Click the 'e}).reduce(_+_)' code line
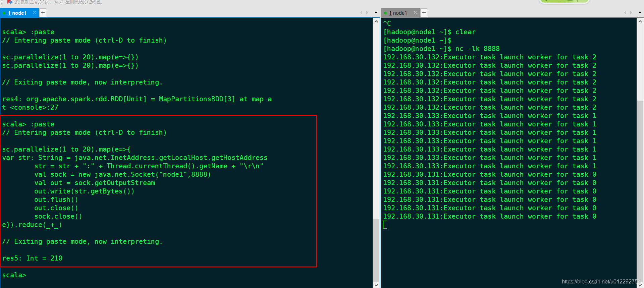644x288 pixels. click(32, 225)
